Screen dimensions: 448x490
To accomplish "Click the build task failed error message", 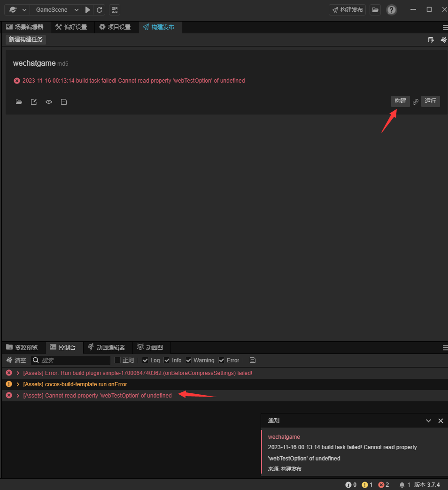I will point(133,81).
